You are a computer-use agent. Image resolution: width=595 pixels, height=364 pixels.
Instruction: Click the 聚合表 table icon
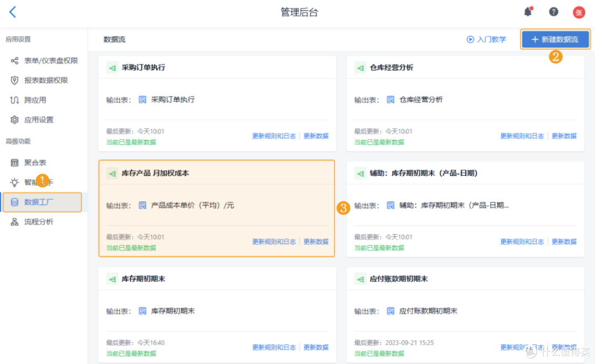(x=14, y=162)
